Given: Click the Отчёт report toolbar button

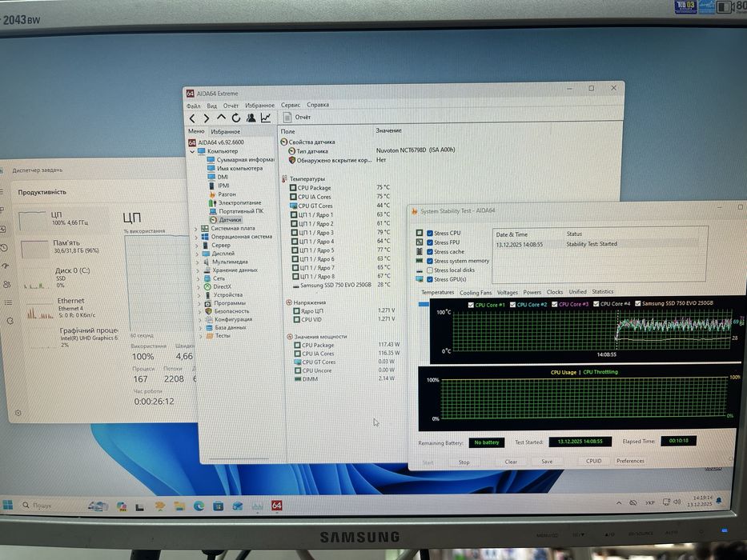Looking at the screenshot, I should point(297,117).
